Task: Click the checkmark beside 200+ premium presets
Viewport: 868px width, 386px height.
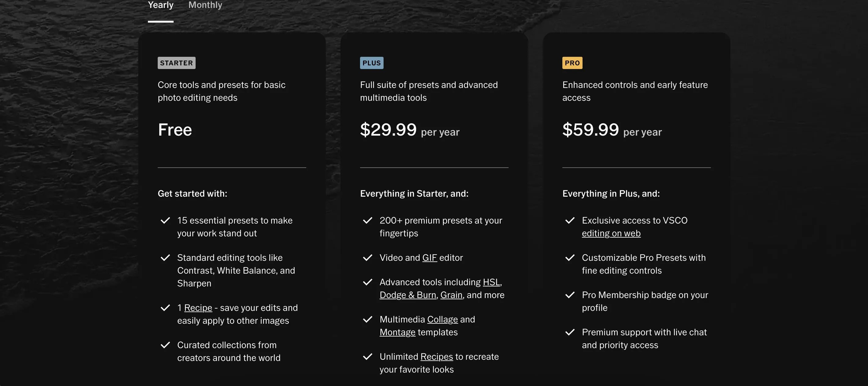Action: [368, 220]
